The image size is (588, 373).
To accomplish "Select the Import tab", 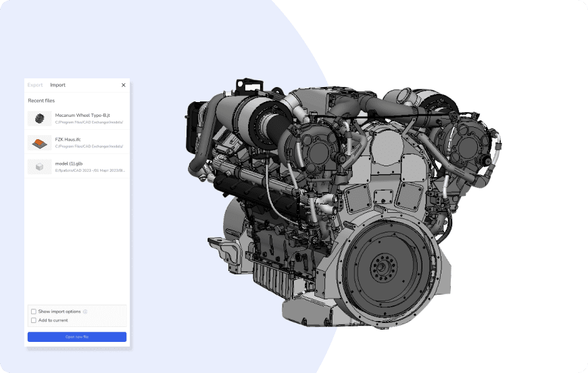I will [x=57, y=85].
